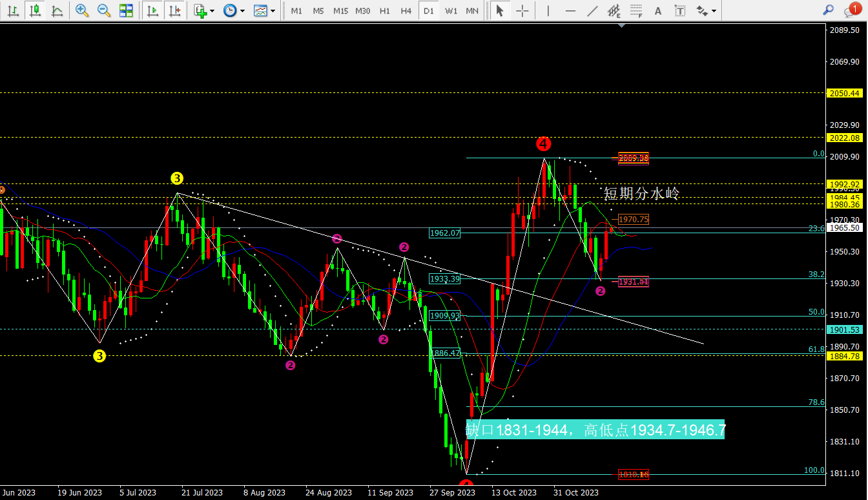Select the 1933.39 Fibonacci price label

pos(445,279)
